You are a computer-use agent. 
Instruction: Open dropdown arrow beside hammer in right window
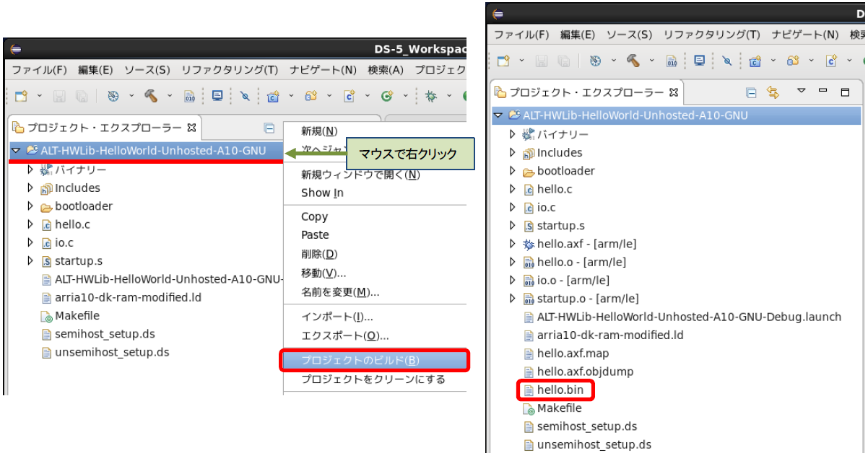click(x=651, y=61)
